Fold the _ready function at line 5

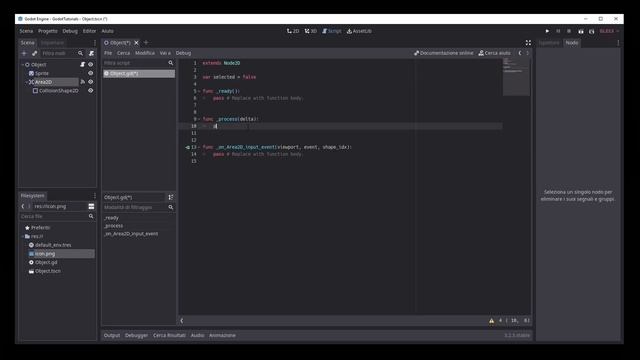(199, 91)
